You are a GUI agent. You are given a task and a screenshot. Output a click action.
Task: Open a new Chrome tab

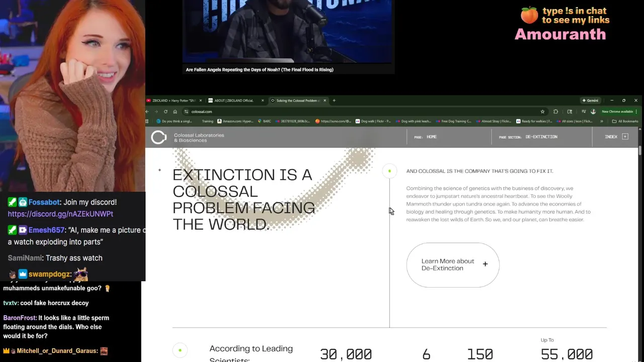pyautogui.click(x=334, y=101)
